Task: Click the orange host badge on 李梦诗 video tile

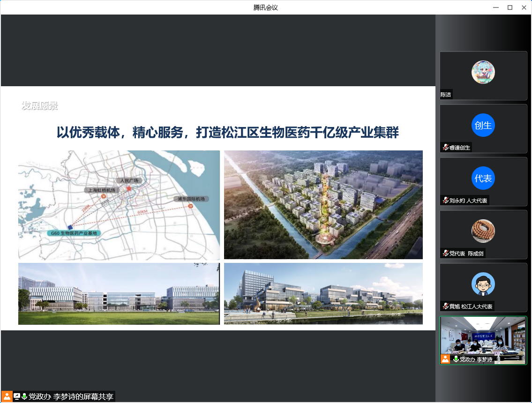Action: [x=445, y=359]
